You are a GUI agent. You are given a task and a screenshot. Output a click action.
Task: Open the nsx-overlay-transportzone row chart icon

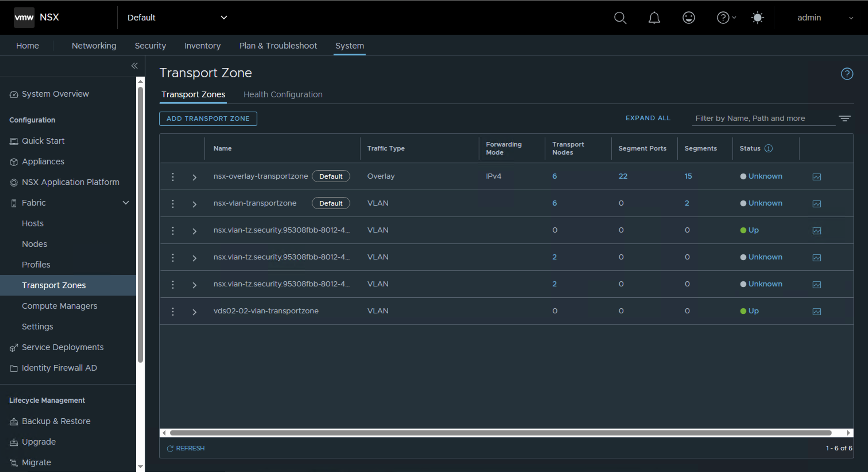click(816, 177)
